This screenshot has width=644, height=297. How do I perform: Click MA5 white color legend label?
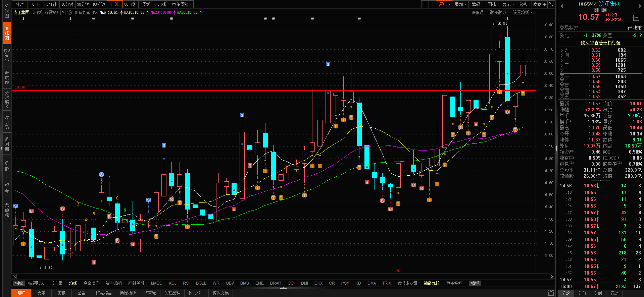109,12
